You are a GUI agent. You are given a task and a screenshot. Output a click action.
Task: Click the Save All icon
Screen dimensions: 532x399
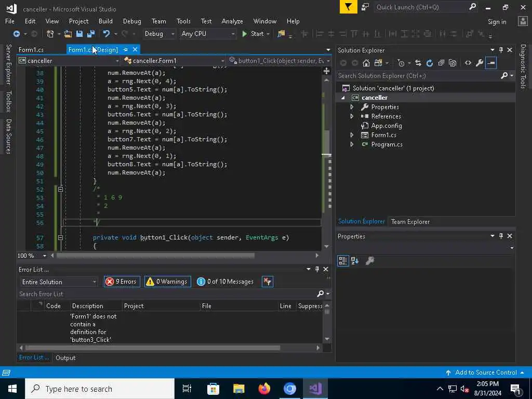(91, 34)
